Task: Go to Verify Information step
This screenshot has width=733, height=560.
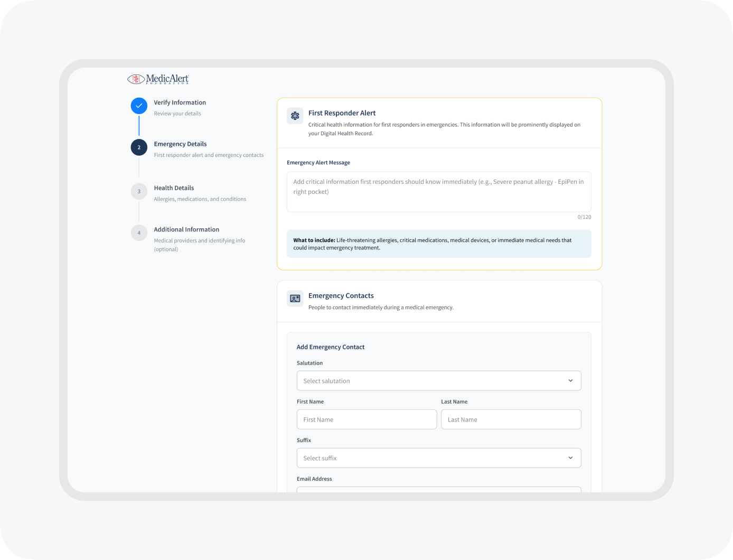Action: (x=180, y=102)
